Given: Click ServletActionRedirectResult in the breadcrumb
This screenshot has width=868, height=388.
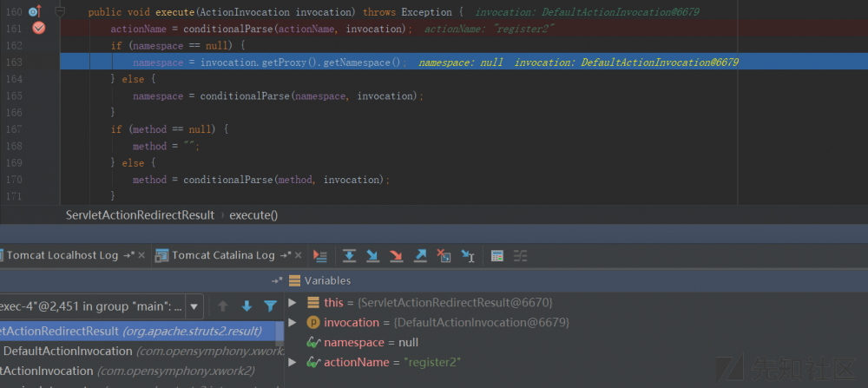Looking at the screenshot, I should [140, 215].
